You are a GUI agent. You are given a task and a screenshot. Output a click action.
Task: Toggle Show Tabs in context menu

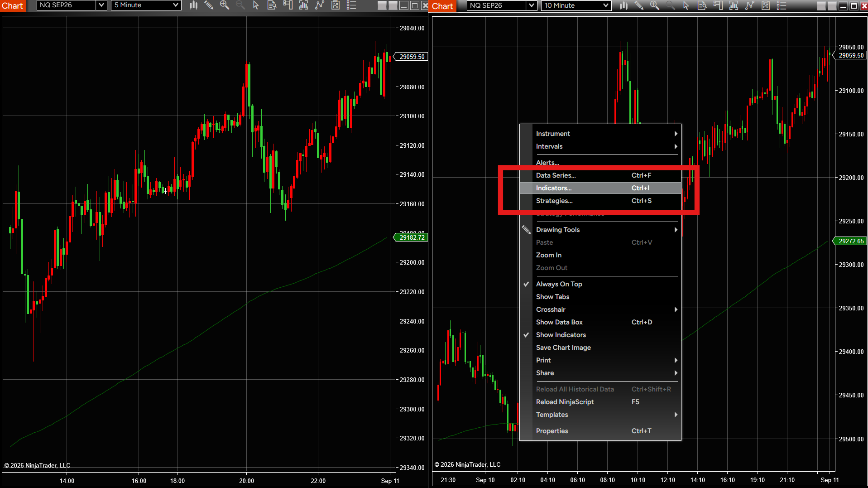pos(600,297)
